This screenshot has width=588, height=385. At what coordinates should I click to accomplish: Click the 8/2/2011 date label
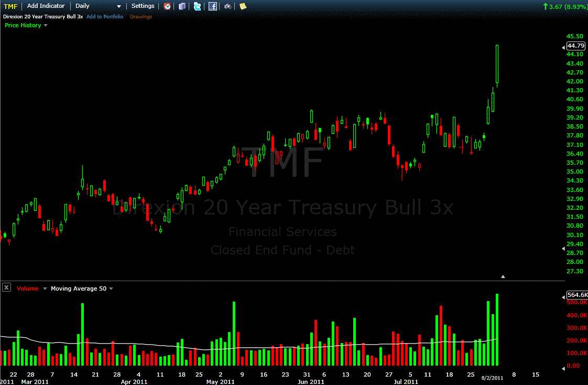tap(493, 378)
